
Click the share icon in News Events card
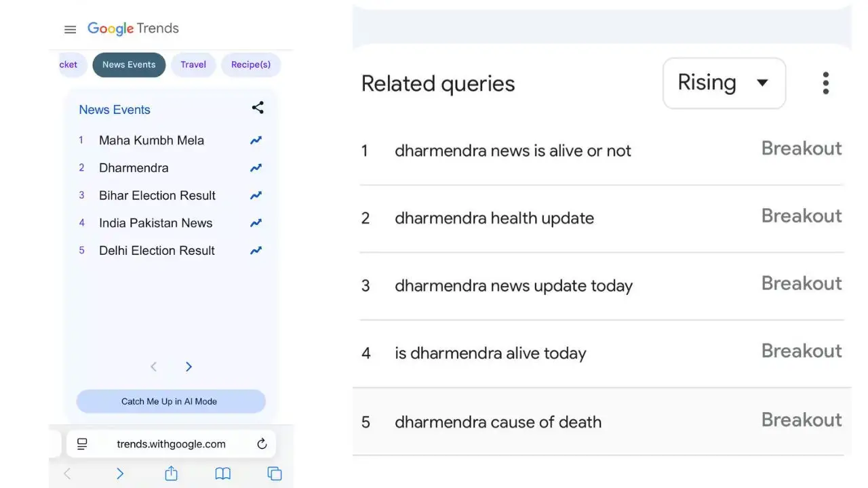coord(258,108)
